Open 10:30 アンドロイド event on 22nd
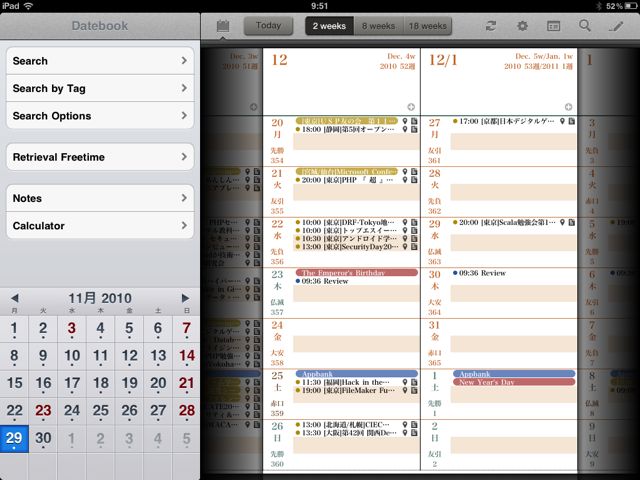Viewport: 640px width, 480px height. pos(346,239)
